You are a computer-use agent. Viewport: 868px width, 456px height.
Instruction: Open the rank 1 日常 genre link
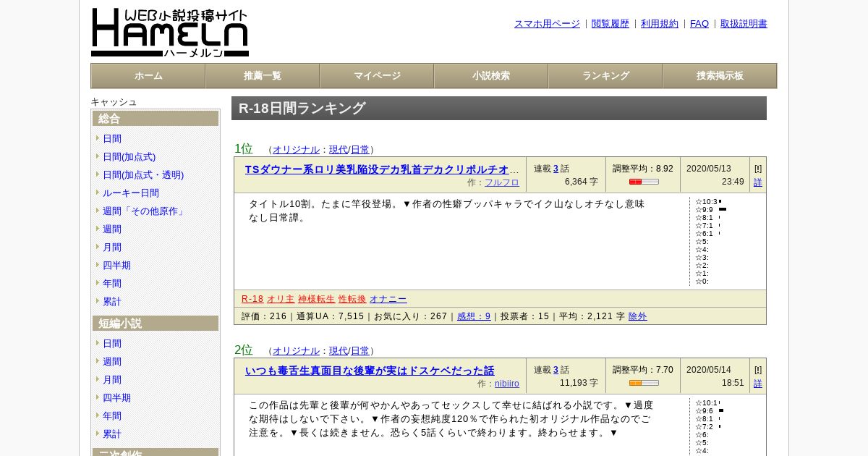click(360, 150)
